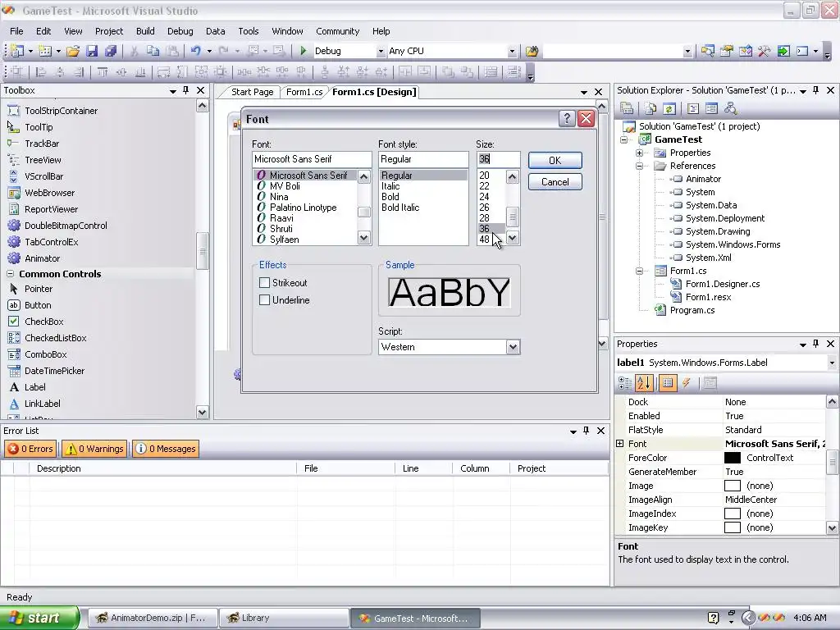Switch to Library taskbar window
Image resolution: width=840 pixels, height=630 pixels.
click(284, 618)
